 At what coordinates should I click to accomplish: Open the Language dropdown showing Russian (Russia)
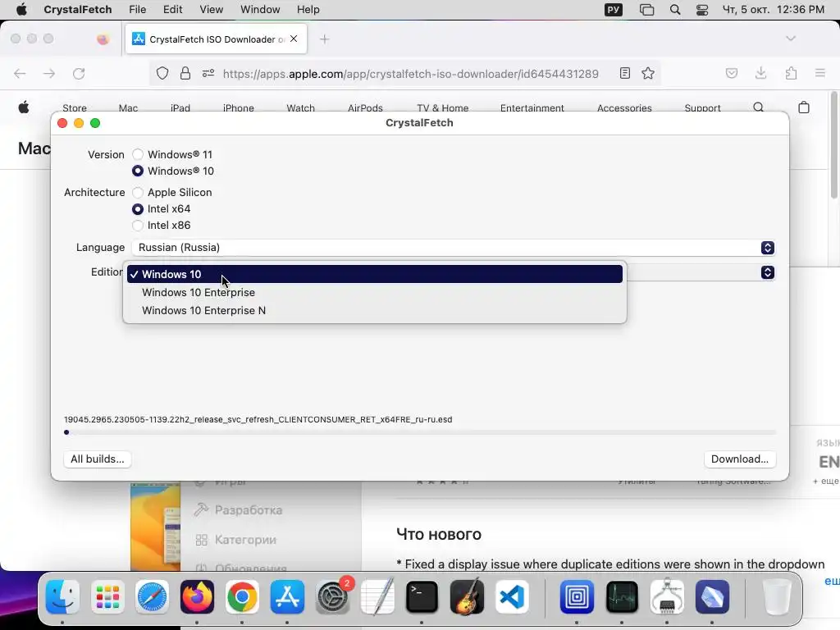tap(453, 248)
